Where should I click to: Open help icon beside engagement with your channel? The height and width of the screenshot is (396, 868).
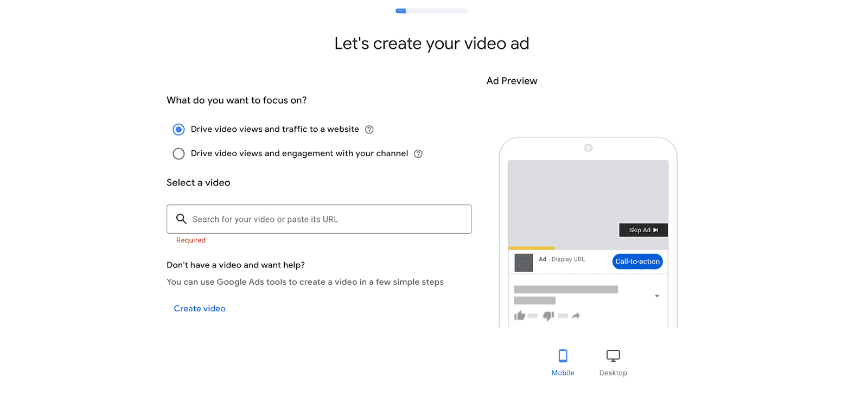click(x=418, y=154)
